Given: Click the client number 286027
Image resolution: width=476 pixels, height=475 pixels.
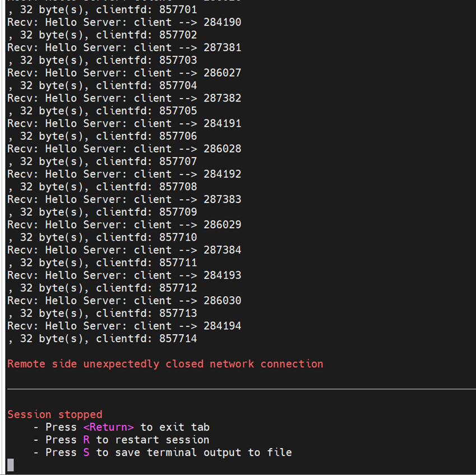Looking at the screenshot, I should click(223, 73).
